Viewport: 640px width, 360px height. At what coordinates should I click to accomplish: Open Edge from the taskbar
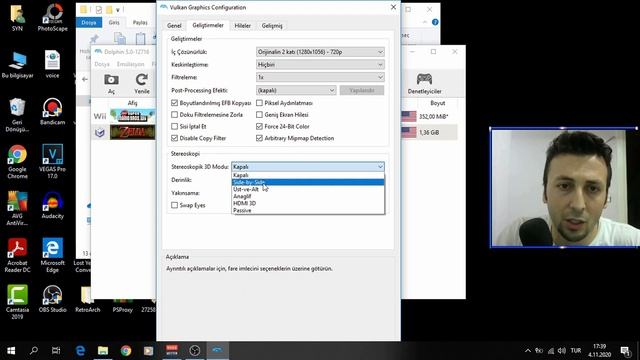pos(80,350)
